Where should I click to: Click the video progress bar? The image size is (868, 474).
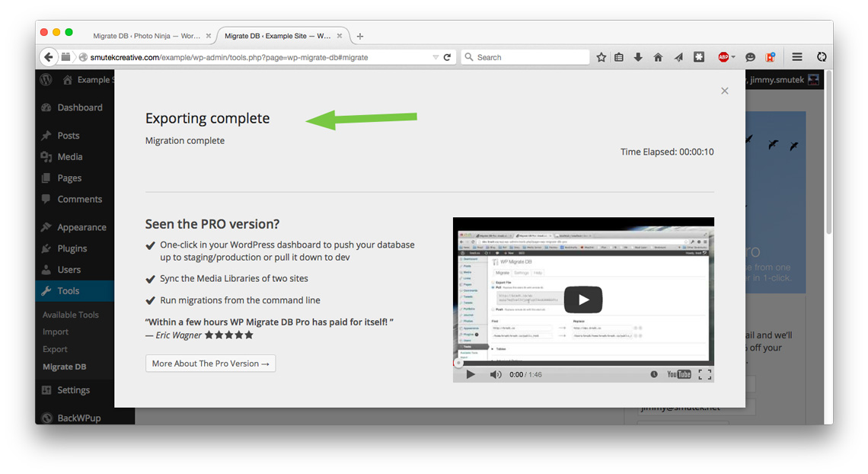pos(583,364)
